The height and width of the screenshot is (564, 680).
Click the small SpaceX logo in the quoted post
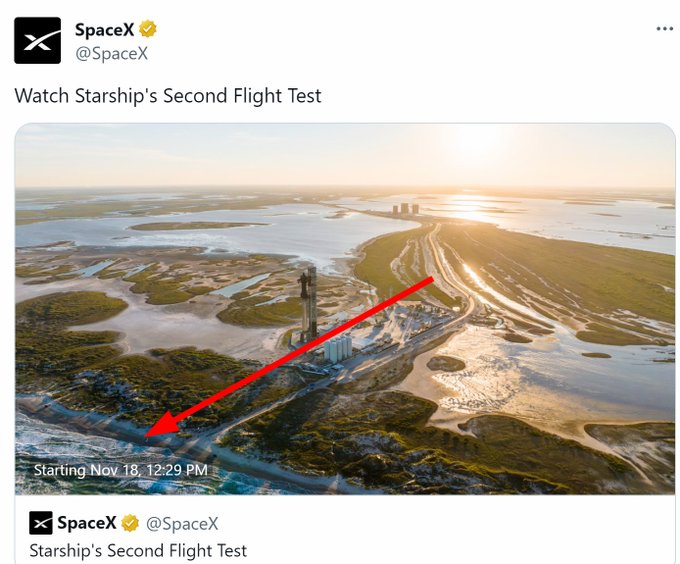[x=40, y=523]
